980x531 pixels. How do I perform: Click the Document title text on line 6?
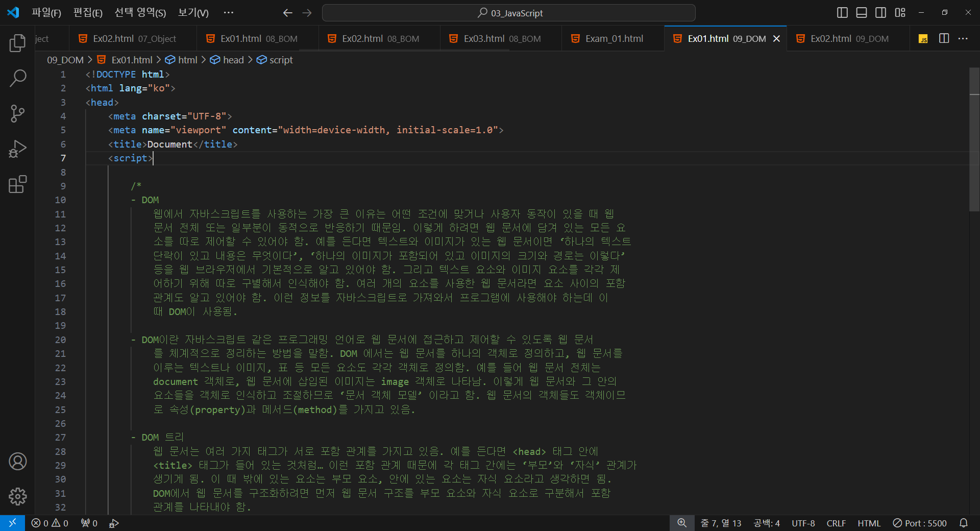169,144
